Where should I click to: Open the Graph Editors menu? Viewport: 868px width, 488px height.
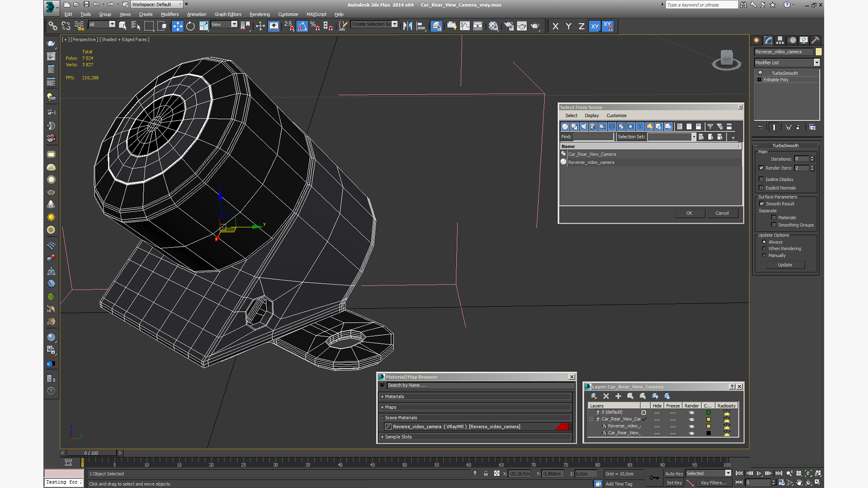[228, 14]
